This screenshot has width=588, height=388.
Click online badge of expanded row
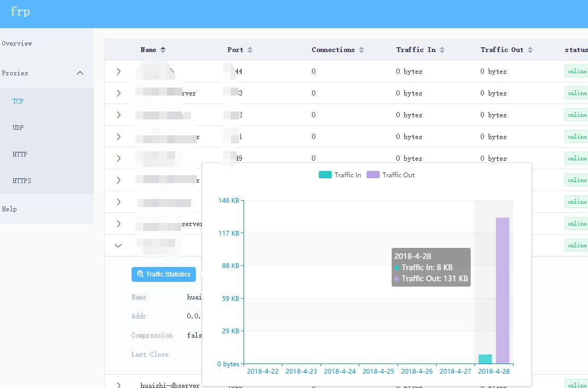(577, 245)
